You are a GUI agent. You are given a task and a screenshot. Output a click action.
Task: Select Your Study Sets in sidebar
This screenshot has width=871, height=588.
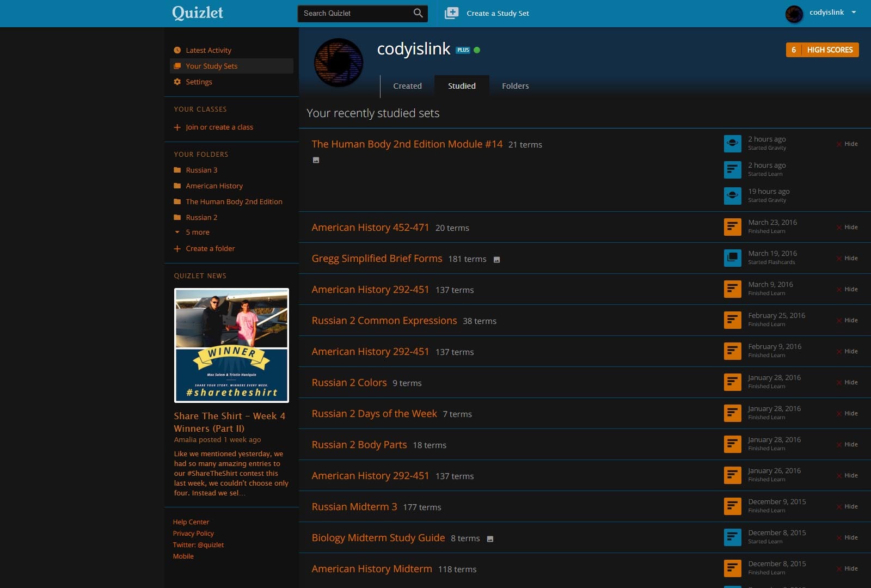(x=231, y=66)
